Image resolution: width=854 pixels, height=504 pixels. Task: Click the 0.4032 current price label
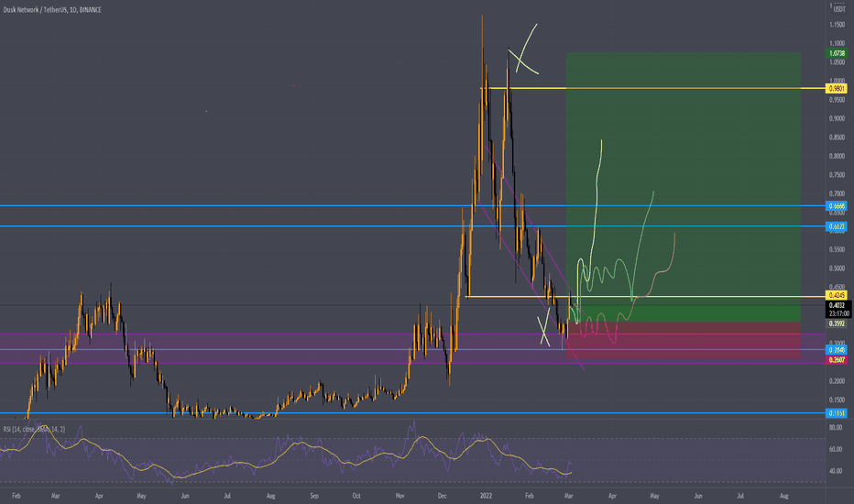[837, 306]
